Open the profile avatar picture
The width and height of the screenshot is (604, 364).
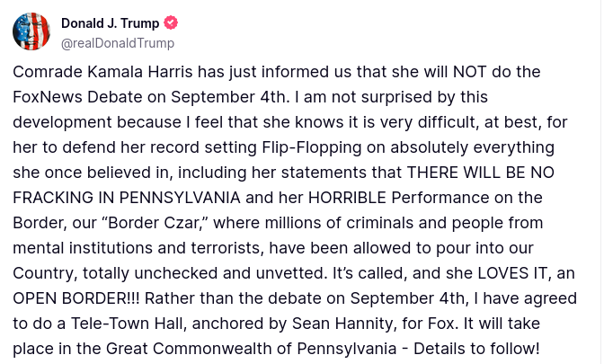coord(31,31)
